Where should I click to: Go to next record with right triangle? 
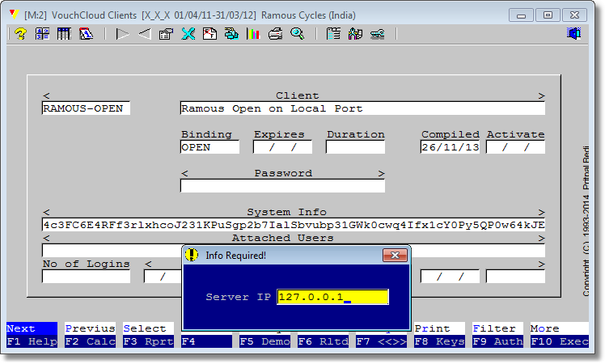(122, 34)
